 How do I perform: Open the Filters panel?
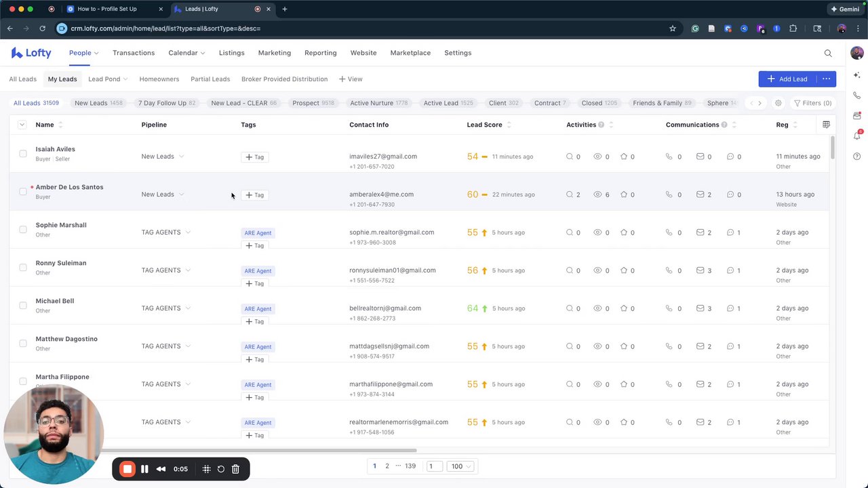click(x=812, y=103)
